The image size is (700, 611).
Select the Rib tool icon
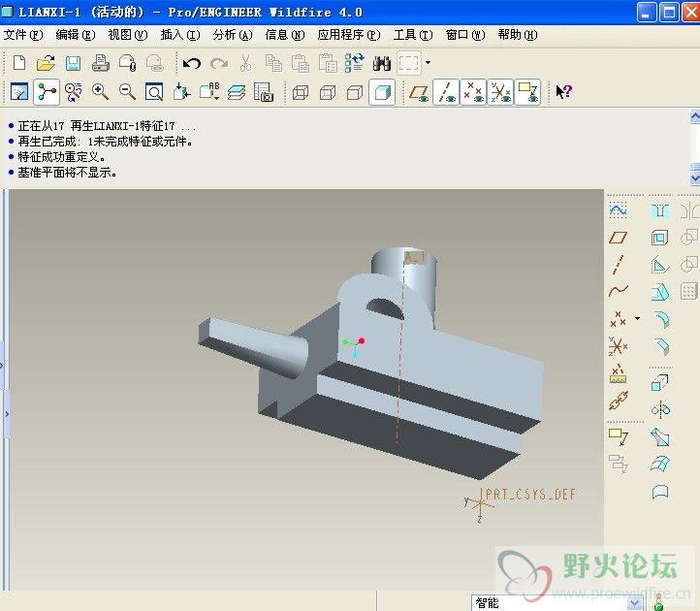(660, 265)
